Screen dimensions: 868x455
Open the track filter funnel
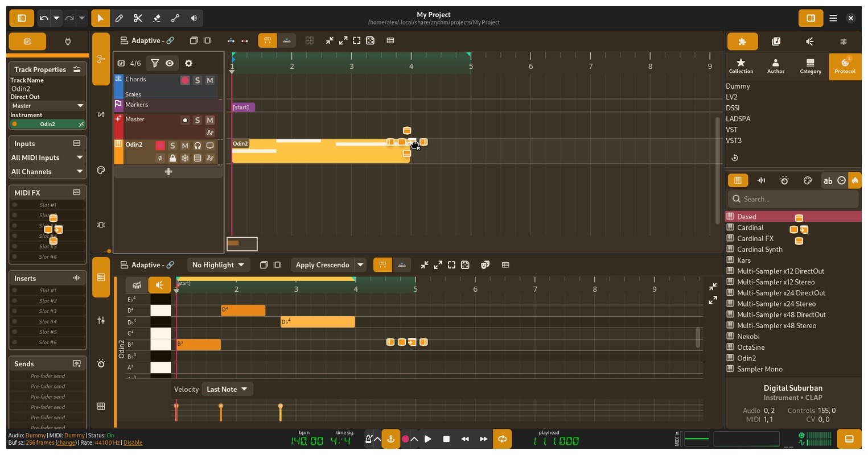pos(155,63)
